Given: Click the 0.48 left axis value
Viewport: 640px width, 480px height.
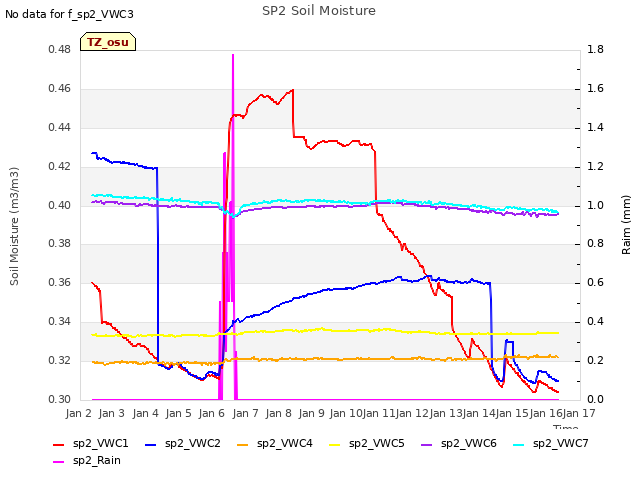Looking at the screenshot, I should point(60,50).
